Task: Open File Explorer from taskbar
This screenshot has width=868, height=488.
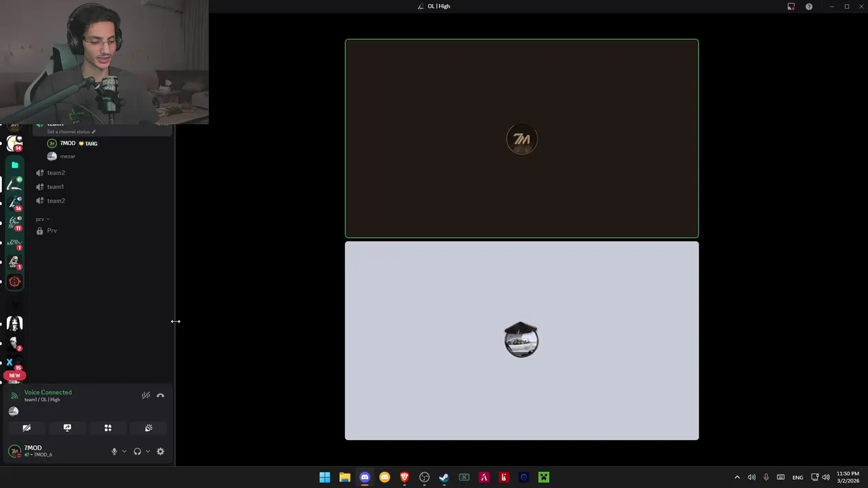Action: click(x=344, y=477)
